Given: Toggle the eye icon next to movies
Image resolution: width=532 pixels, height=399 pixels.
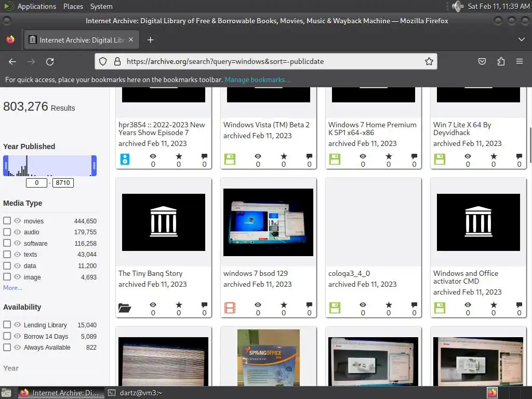Looking at the screenshot, I should point(17,220).
